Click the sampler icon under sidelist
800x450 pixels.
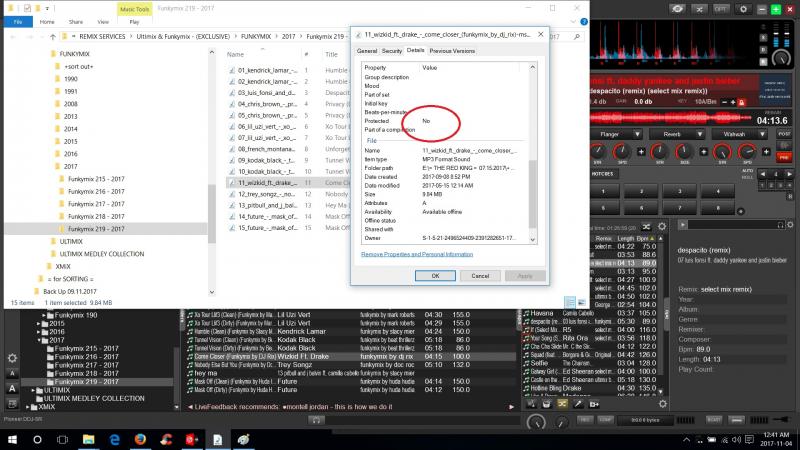coord(546,404)
